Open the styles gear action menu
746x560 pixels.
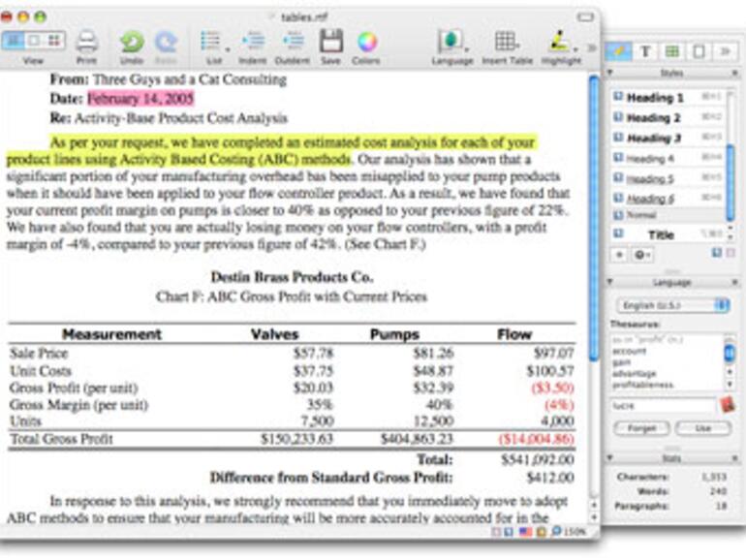coord(642,255)
